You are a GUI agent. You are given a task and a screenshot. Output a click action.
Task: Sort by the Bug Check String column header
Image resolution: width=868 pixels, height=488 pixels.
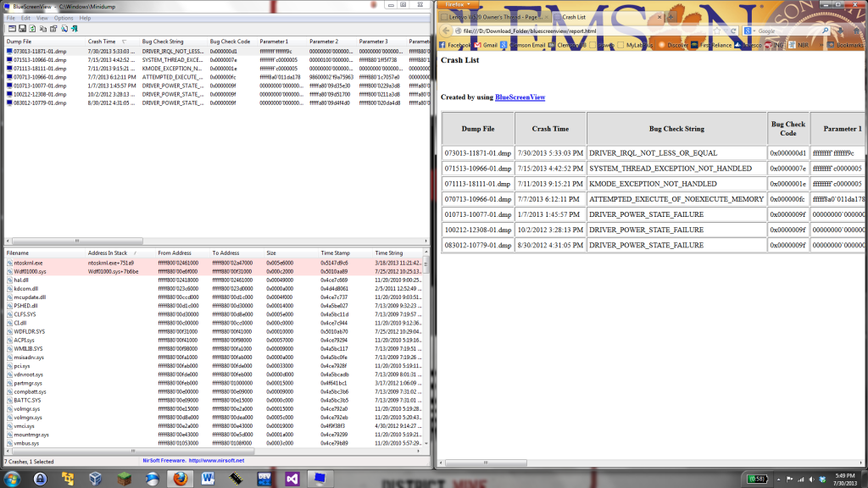coord(173,42)
